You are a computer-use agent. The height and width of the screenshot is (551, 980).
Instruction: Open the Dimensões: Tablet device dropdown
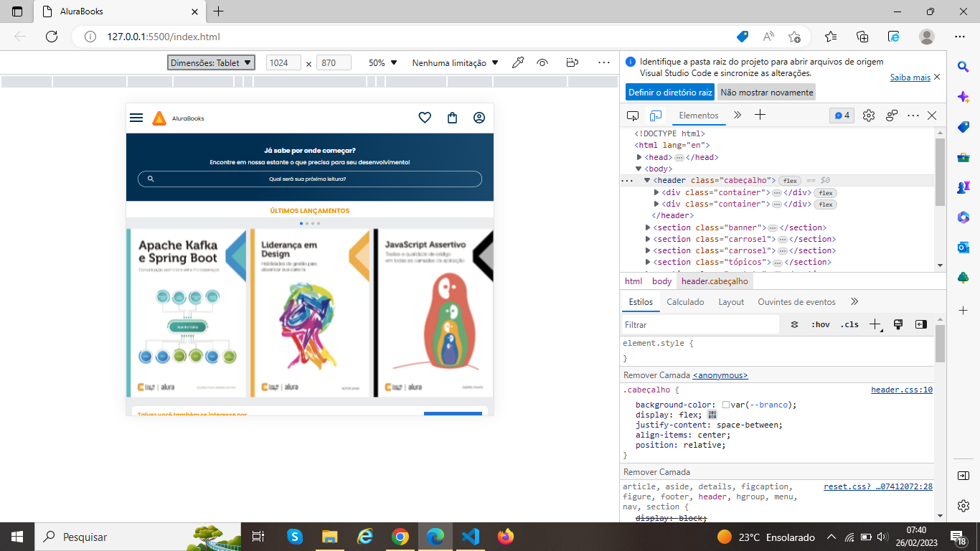211,63
